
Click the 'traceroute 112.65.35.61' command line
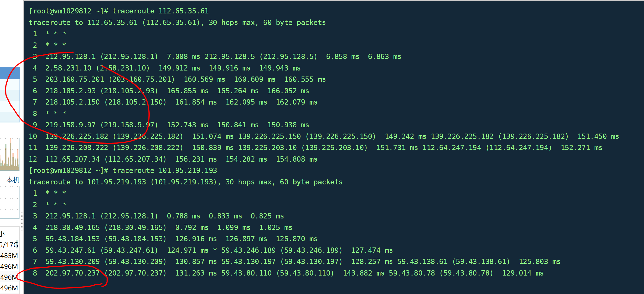coord(160,11)
